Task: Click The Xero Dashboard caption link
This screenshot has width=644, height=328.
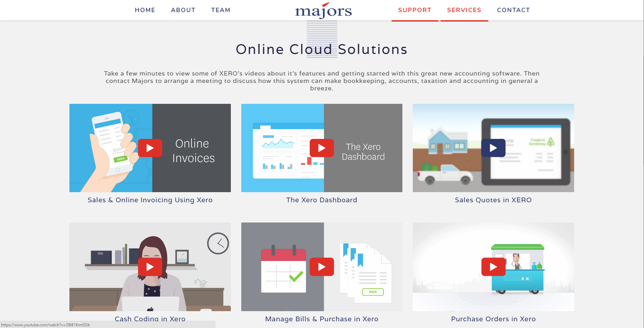Action: point(321,200)
